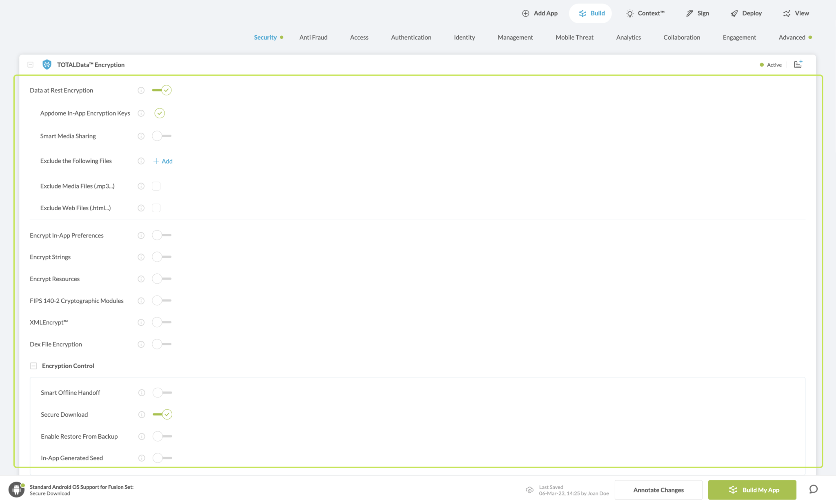This screenshot has width=836, height=504.
Task: Check the Exclude Media Files checkbox
Action: pyautogui.click(x=156, y=186)
